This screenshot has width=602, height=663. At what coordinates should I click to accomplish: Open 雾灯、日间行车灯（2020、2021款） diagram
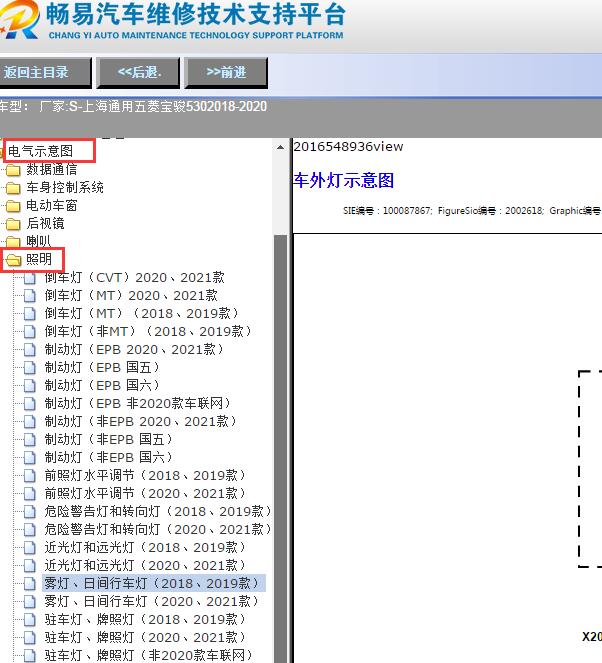coord(152,601)
